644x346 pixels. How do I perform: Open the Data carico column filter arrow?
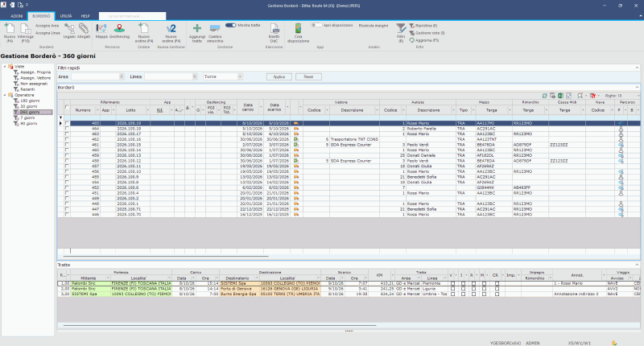coord(260,108)
